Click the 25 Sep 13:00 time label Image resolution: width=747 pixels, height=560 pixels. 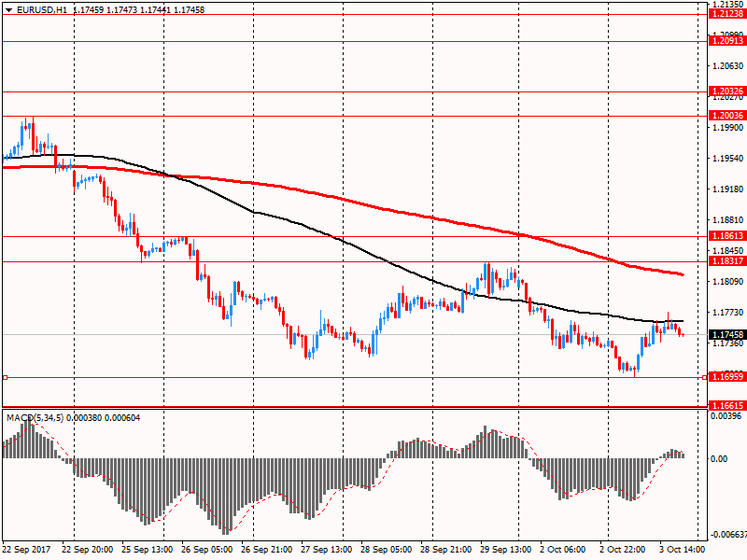[148, 550]
